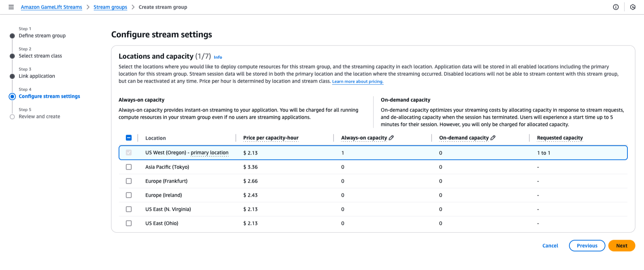The width and height of the screenshot is (644, 270).
Task: Open the hamburger navigation menu
Action: [x=11, y=7]
